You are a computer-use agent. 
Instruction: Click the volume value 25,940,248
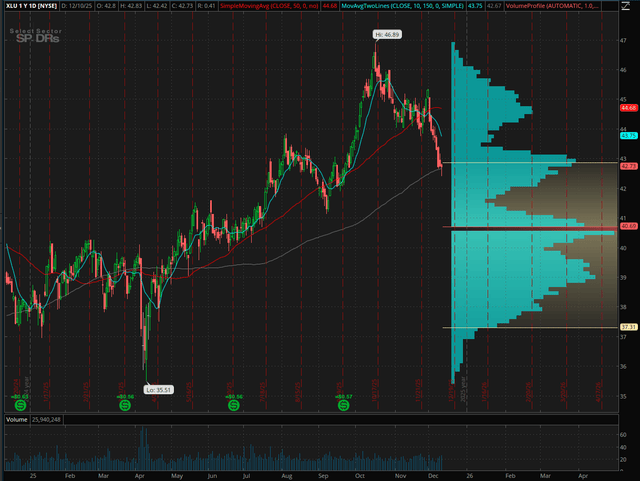click(46, 419)
